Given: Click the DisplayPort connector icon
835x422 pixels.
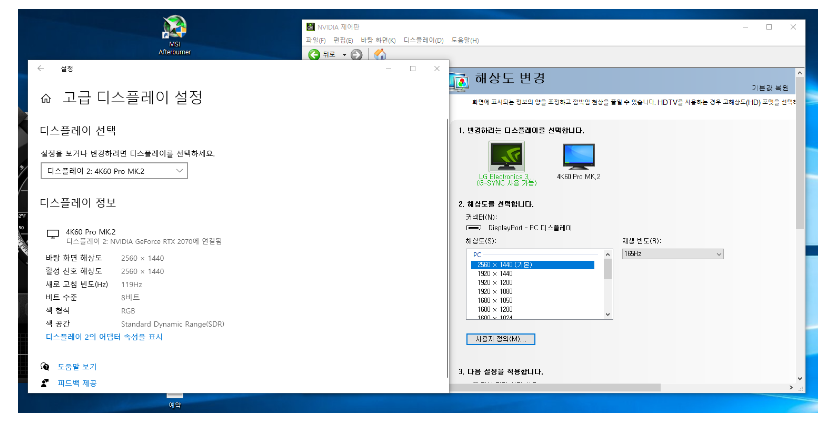Looking at the screenshot, I should click(x=473, y=228).
